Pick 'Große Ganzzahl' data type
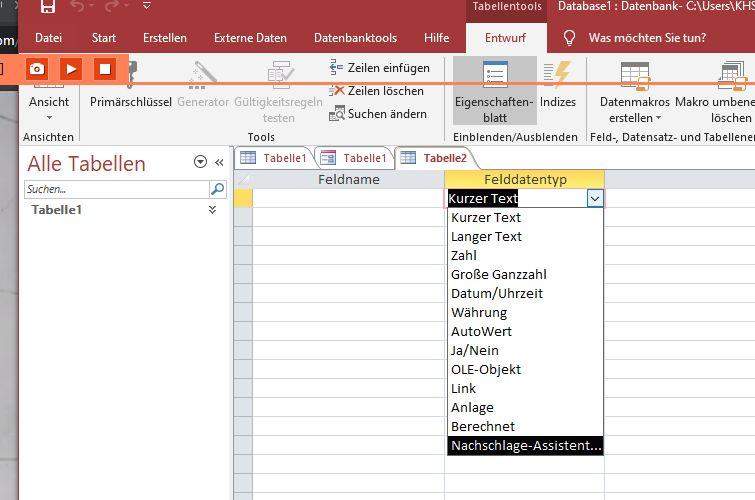Screen dimensions: 755x500 pos(525,275)
